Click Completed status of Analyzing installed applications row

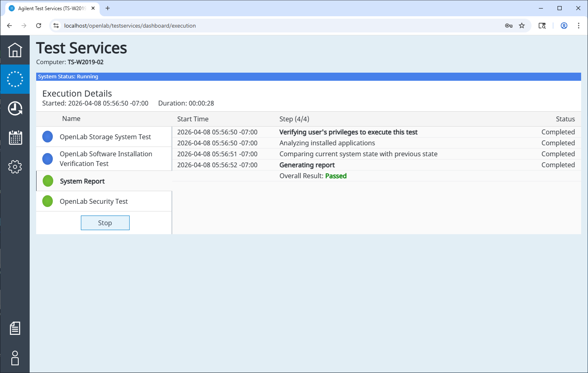click(558, 143)
